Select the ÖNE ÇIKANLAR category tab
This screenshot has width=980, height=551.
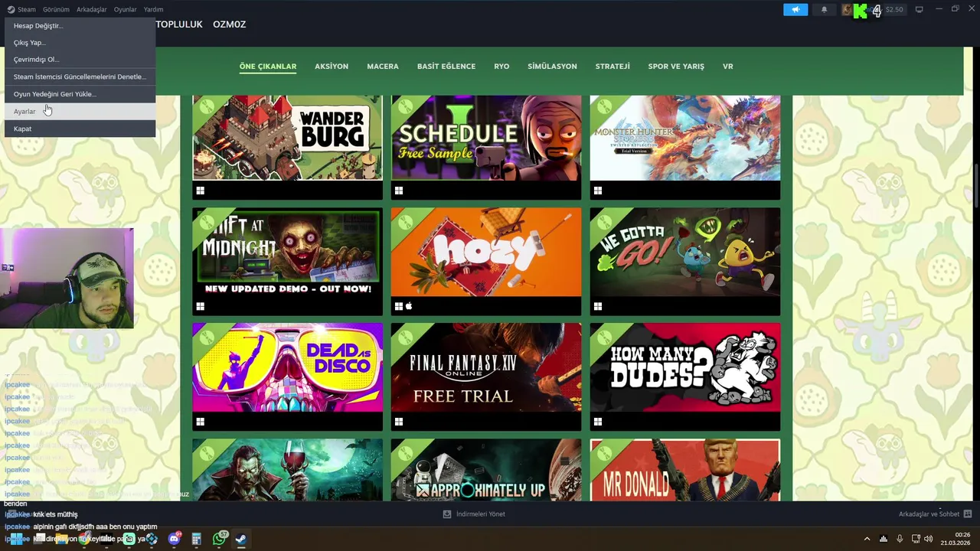268,67
